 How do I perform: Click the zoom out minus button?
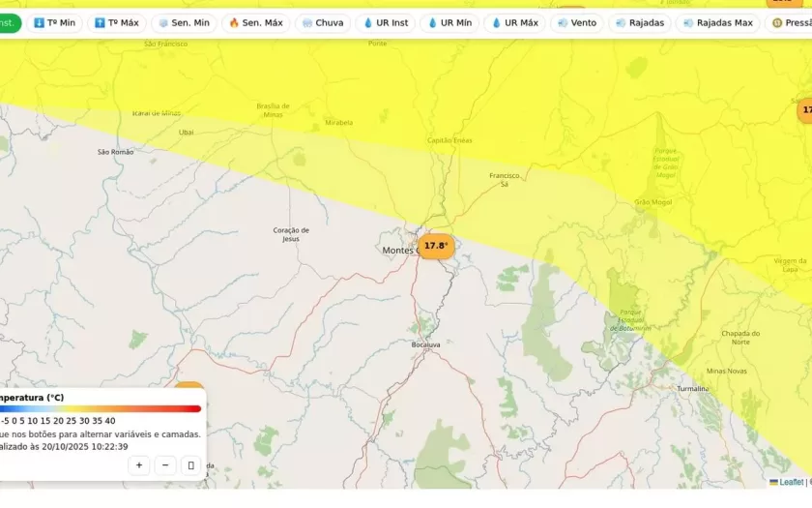(x=165, y=465)
